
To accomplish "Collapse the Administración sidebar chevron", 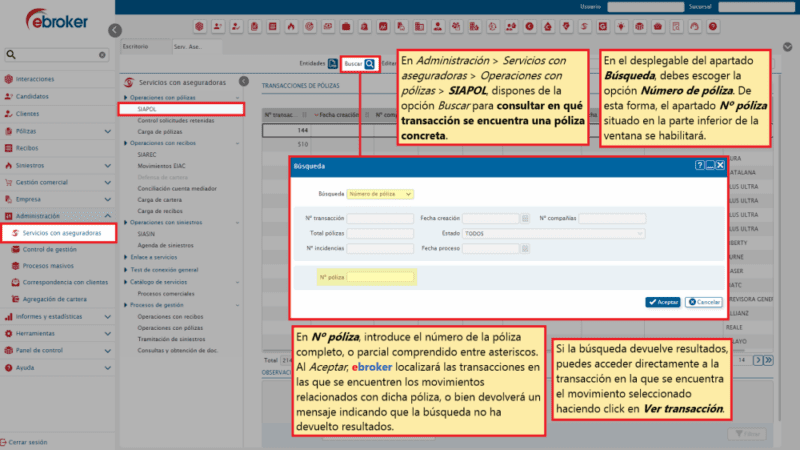I will (108, 216).
